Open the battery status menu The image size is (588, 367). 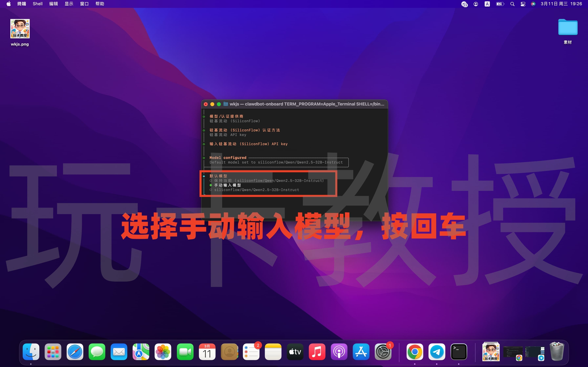[x=500, y=4]
